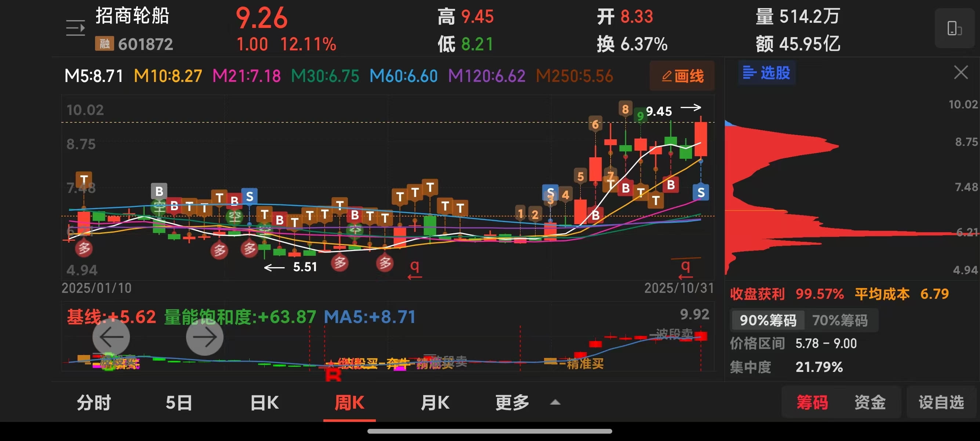980x441 pixels.
Task: Open the stock list menu icon
Action: pos(75,28)
